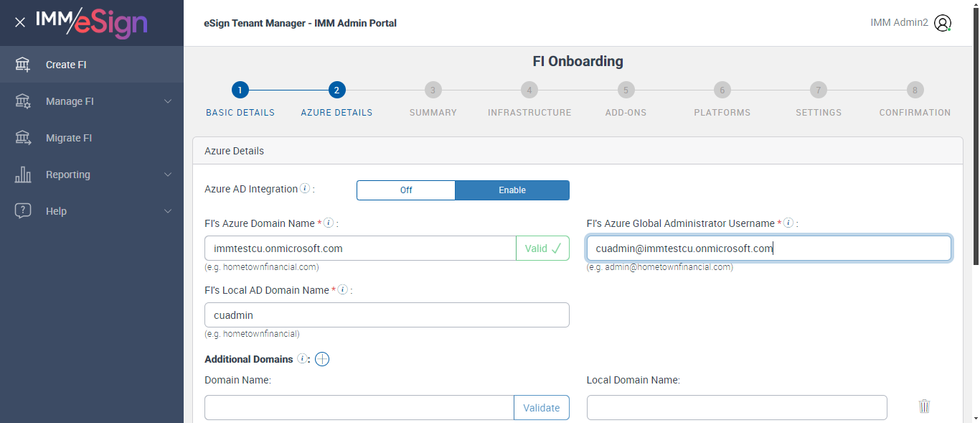Click the Additional Domains info icon

(x=302, y=359)
